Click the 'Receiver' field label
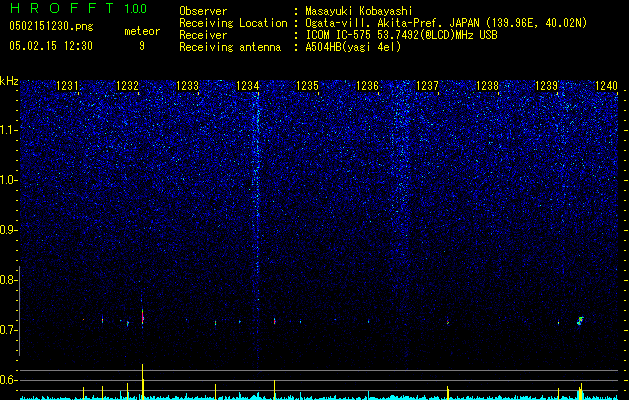Viewport: 629px width, 400px height. [x=203, y=35]
